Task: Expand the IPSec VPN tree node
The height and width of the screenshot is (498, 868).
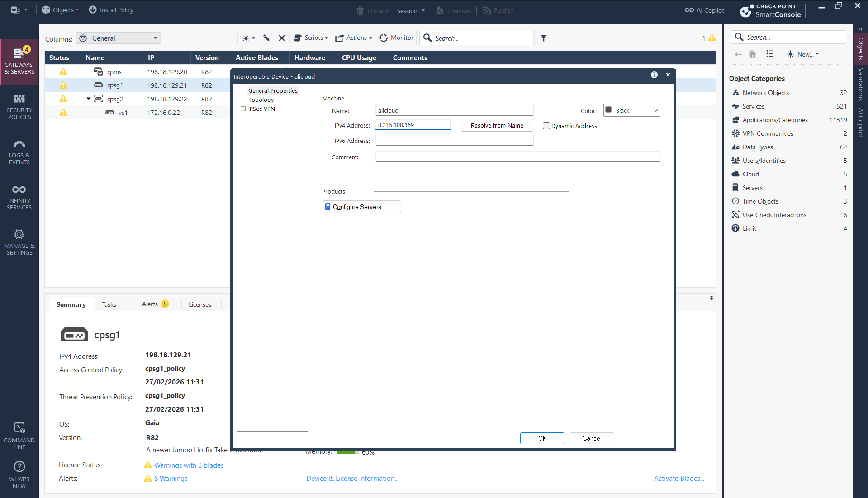Action: pyautogui.click(x=243, y=109)
